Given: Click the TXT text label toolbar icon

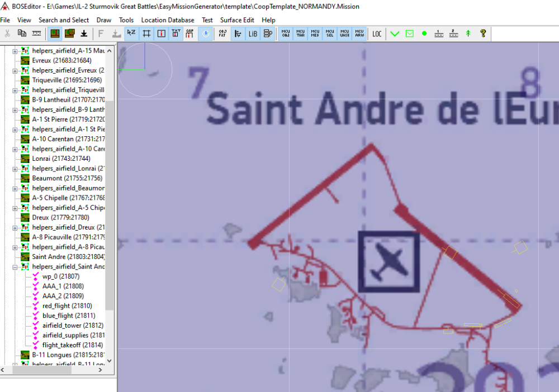Looking at the screenshot, I should [176, 34].
